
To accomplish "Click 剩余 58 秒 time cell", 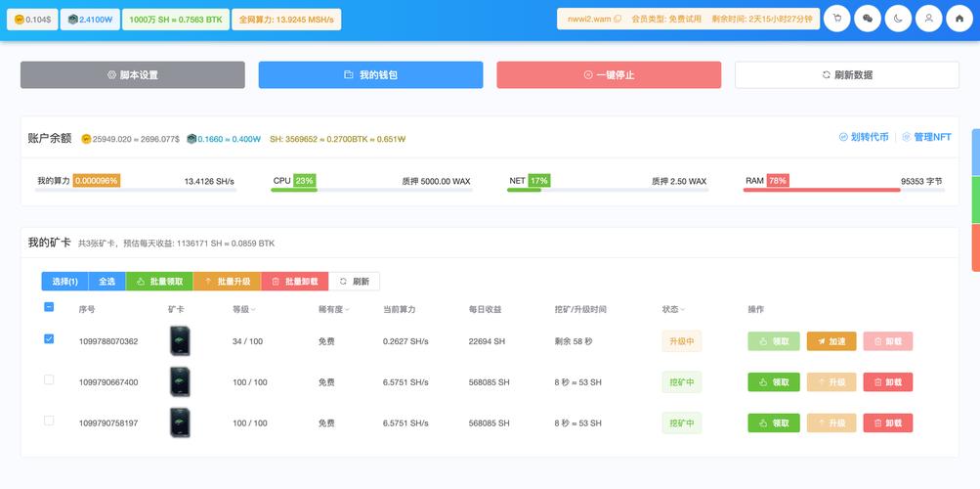I will tap(574, 341).
